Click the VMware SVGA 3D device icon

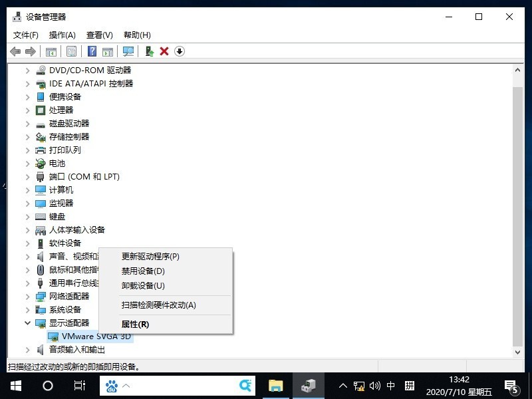53,336
